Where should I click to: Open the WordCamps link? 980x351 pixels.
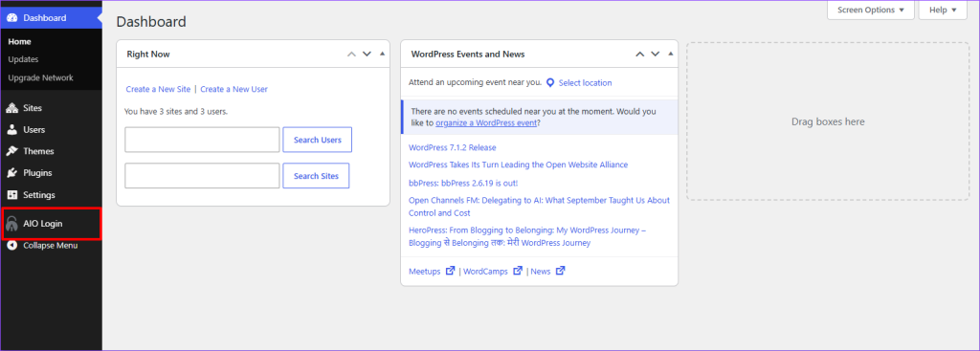[485, 272]
